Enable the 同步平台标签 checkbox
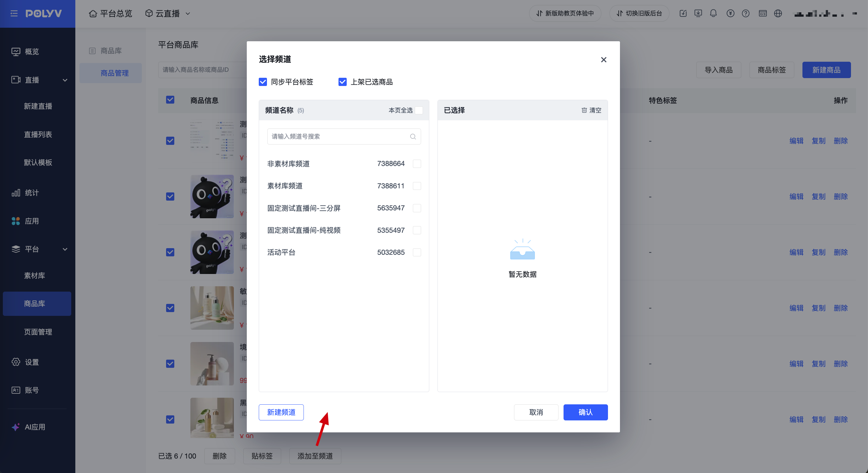Image resolution: width=868 pixels, height=473 pixels. (263, 82)
